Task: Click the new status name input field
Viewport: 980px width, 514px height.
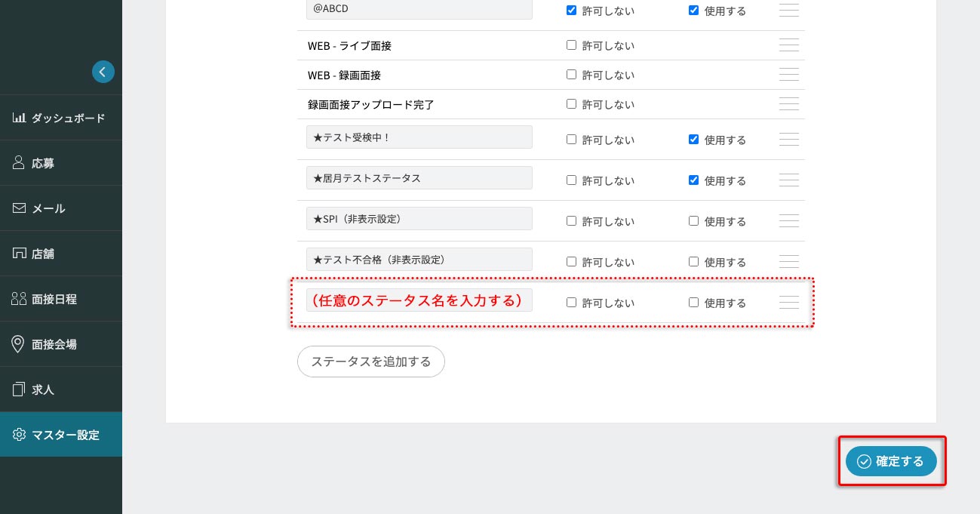Action: (x=419, y=300)
